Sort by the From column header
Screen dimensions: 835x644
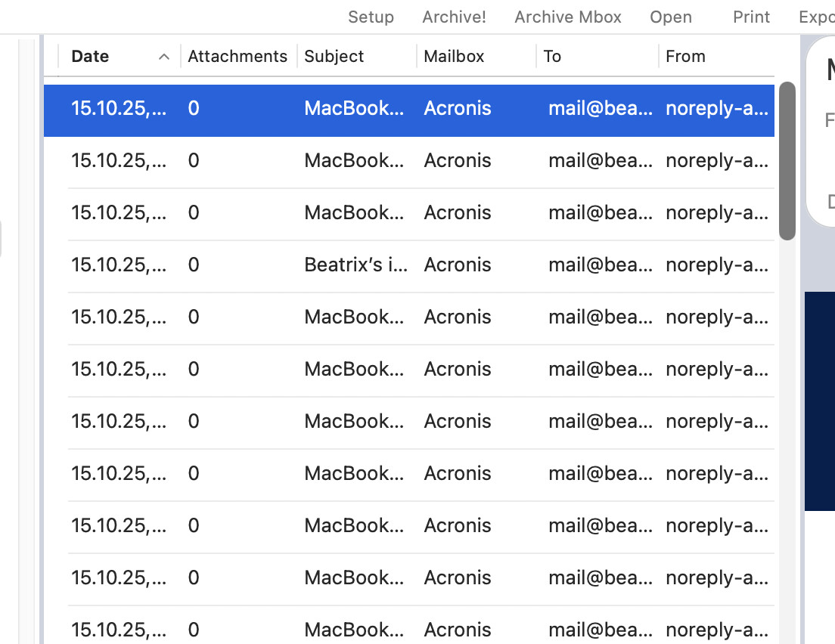pos(685,56)
